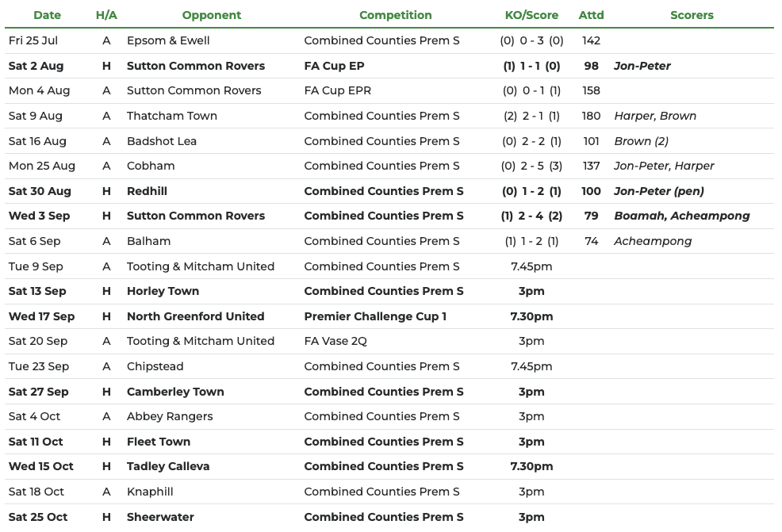Click the Sheerwater opponent name

click(x=160, y=517)
